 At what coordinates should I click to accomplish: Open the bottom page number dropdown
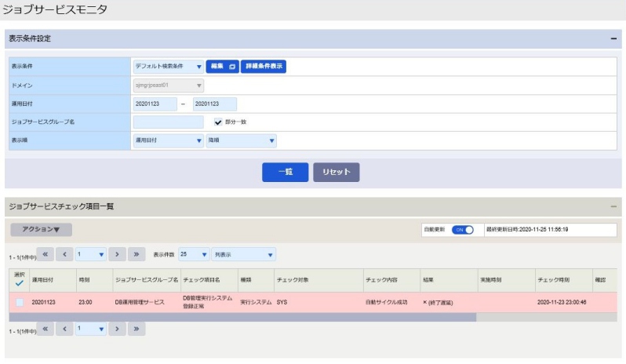pyautogui.click(x=91, y=329)
